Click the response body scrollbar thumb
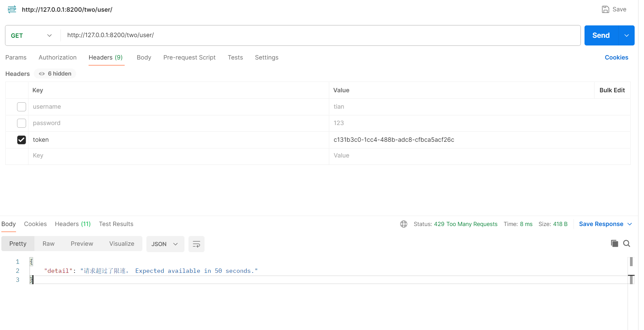The image size is (644, 330). click(631, 261)
